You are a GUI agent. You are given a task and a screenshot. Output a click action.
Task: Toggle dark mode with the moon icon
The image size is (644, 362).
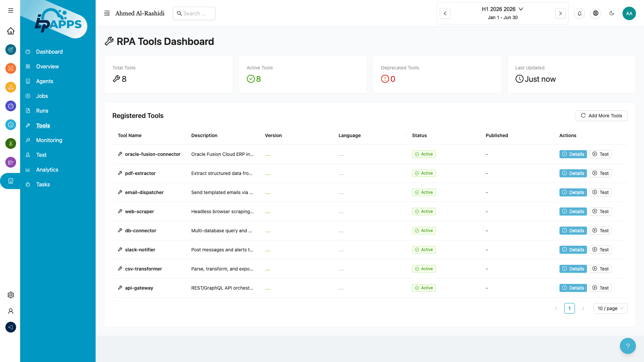[612, 13]
